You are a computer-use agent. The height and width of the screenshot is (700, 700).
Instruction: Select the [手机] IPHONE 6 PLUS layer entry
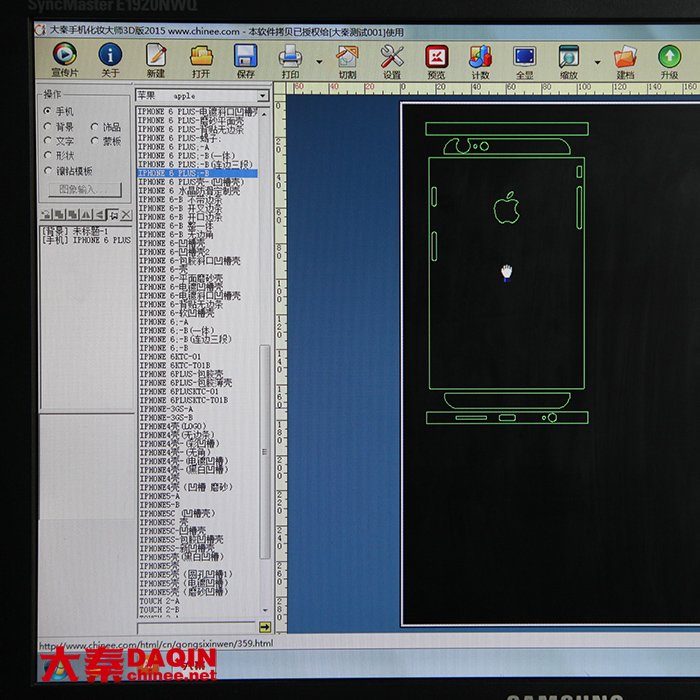(86, 240)
